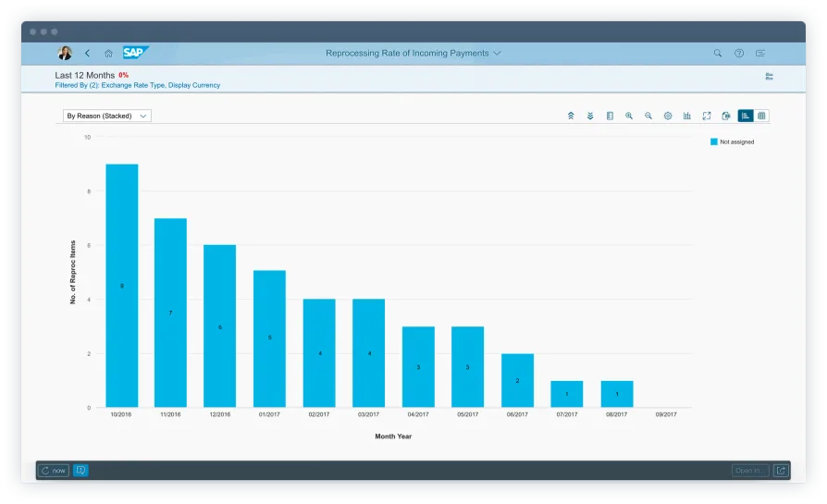Open chart settings gear icon
The image size is (827, 504).
click(668, 117)
